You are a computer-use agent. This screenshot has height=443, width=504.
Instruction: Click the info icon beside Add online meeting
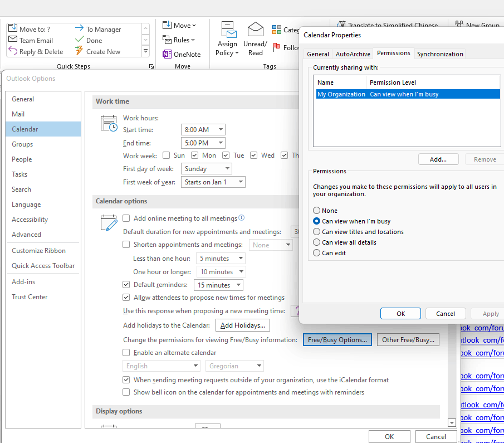tap(241, 218)
